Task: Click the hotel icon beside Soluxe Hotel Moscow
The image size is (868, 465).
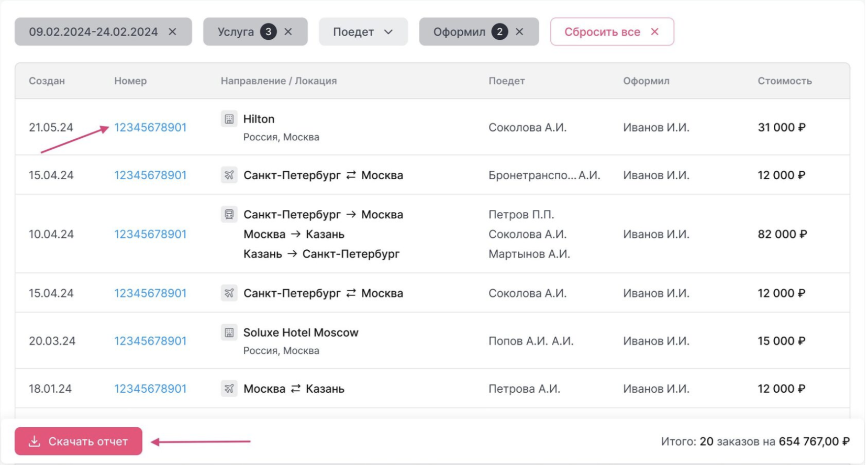Action: point(229,333)
